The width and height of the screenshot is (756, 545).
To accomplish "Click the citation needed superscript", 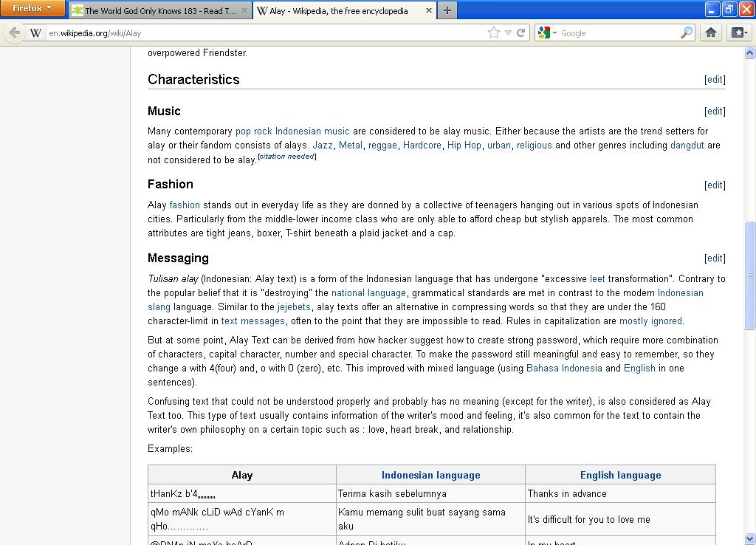I will click(x=287, y=157).
